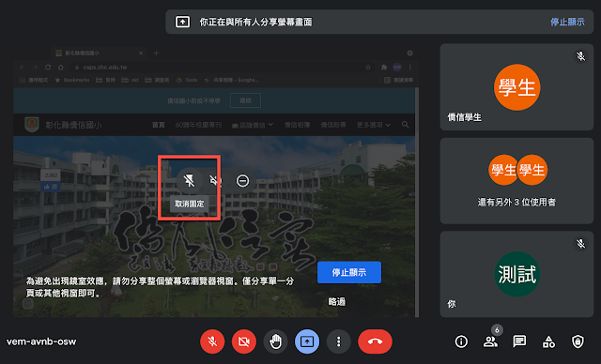Open Bookmarks folder in bookmarks bar
Screen dimensions: 601x364
point(72,80)
